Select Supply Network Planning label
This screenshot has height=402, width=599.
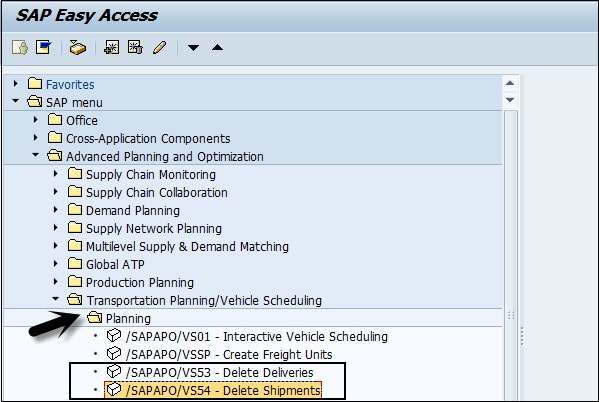[x=154, y=229]
